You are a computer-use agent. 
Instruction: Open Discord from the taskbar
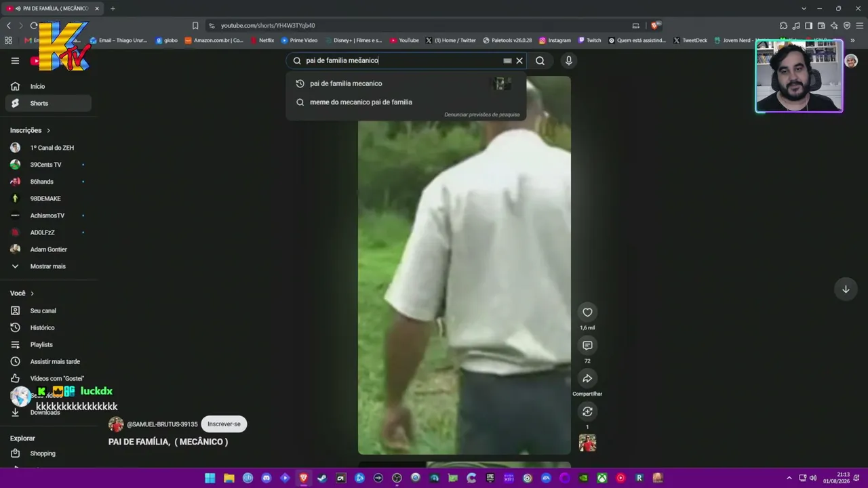(x=267, y=478)
